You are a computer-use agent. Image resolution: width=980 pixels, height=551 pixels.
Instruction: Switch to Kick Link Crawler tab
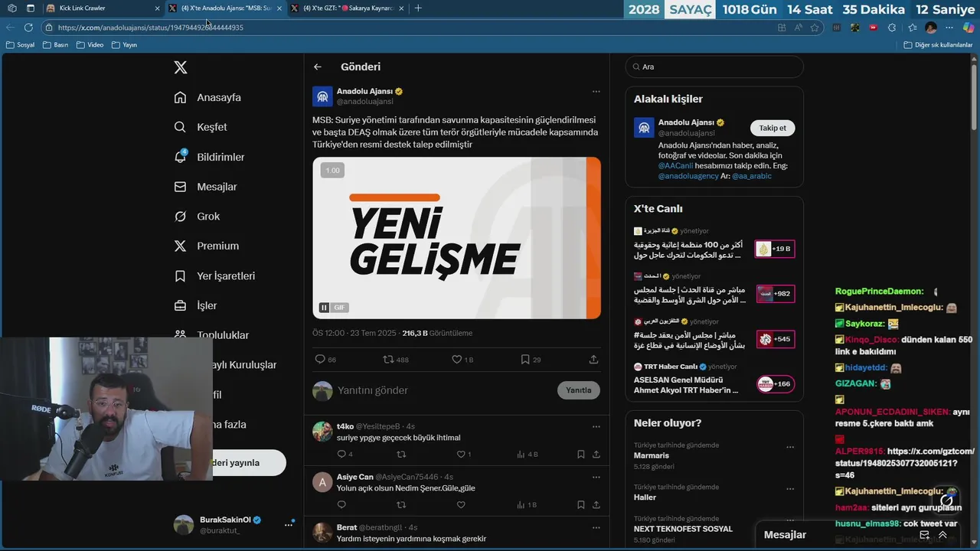click(x=103, y=8)
